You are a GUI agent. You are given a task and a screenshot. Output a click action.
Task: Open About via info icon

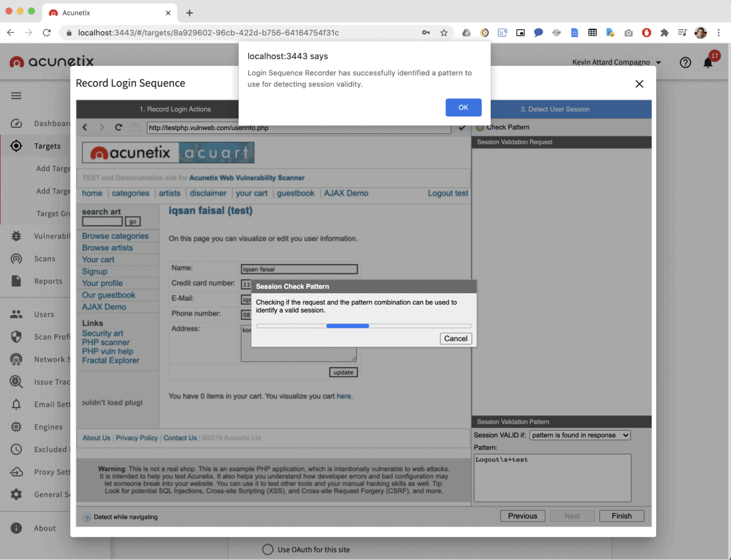(16, 528)
